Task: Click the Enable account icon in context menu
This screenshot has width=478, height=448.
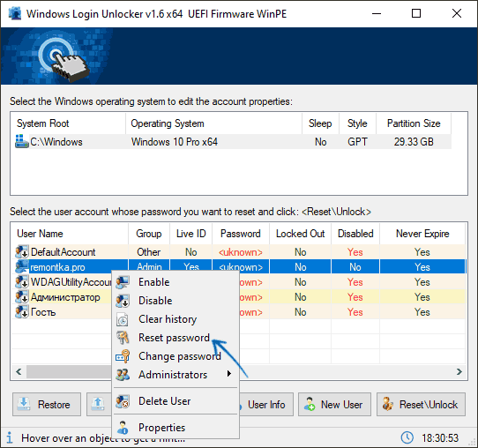Action: point(123,282)
